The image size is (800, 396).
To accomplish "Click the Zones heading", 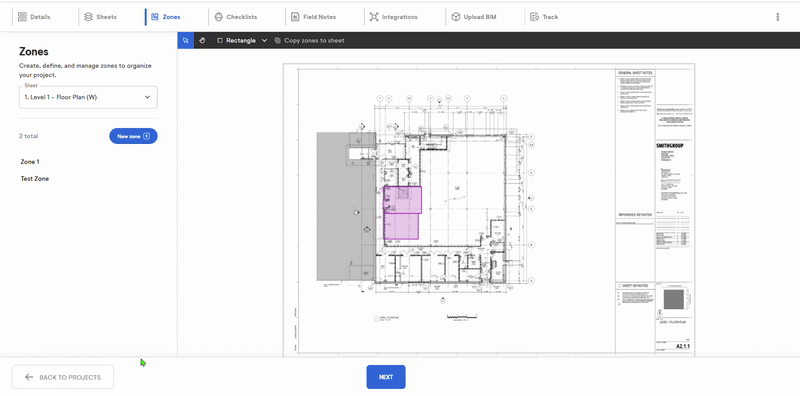I will (34, 52).
